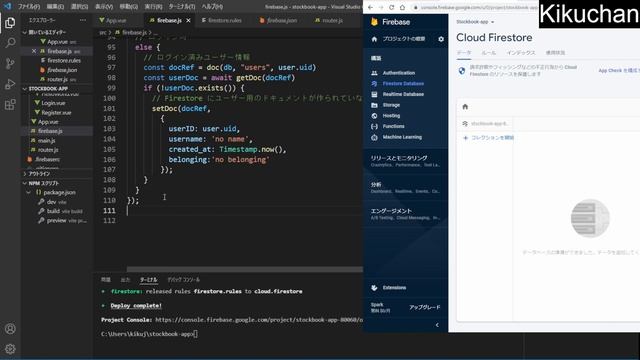Screen dimensions: 640x360
Task: Click the Upgrade plan button
Action: 425,307
